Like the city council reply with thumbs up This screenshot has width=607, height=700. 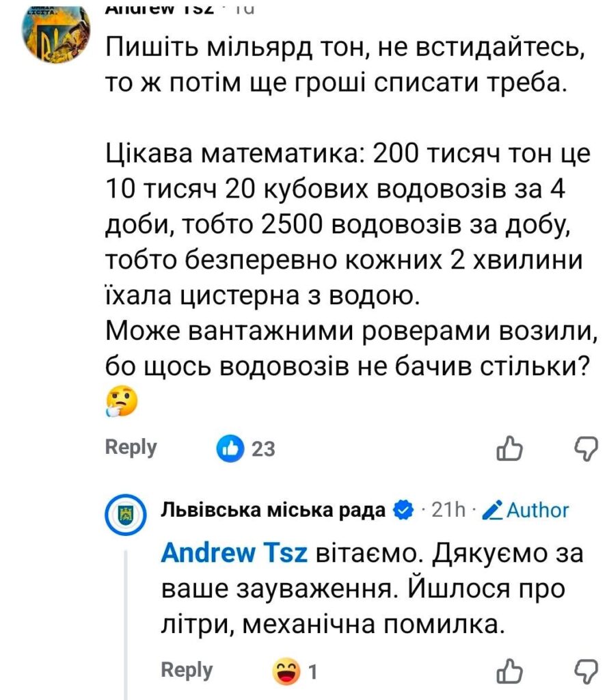point(509,671)
